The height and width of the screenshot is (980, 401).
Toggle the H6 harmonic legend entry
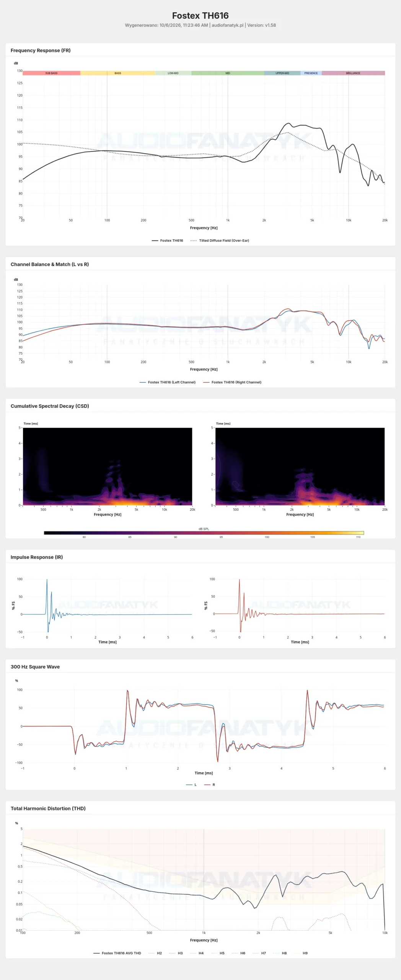(x=238, y=953)
